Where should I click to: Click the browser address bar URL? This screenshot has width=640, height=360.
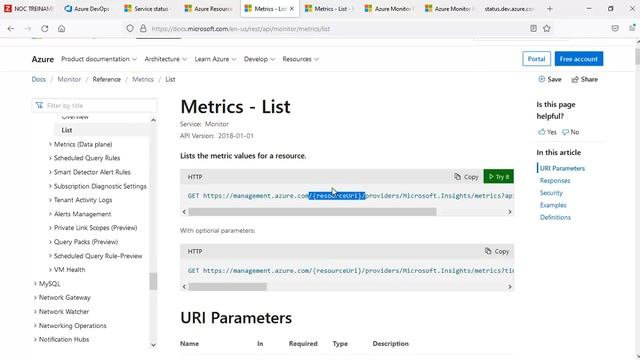coord(241,29)
